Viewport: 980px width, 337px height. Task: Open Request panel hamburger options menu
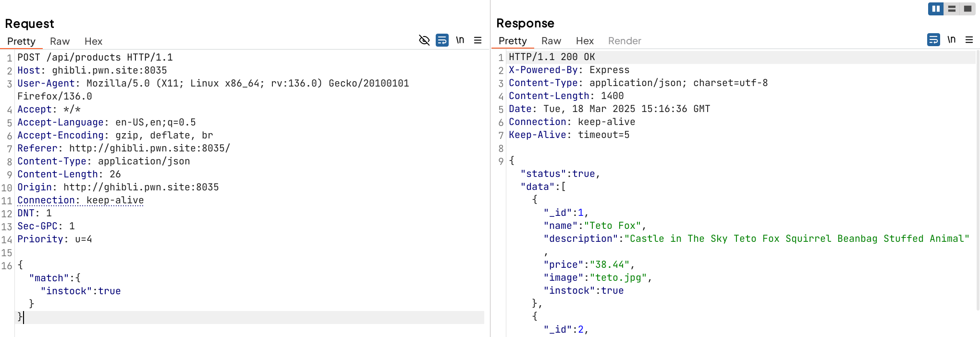[478, 40]
